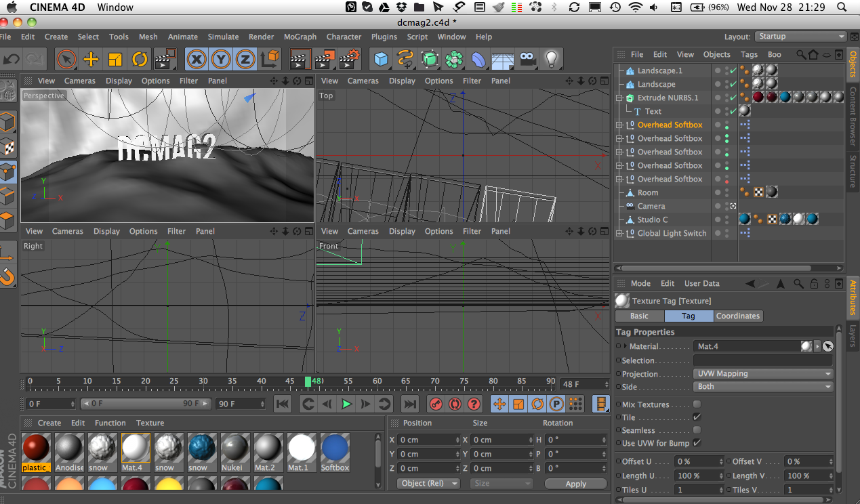
Task: Toggle parameter keyframe recording P icon
Action: tap(556, 404)
